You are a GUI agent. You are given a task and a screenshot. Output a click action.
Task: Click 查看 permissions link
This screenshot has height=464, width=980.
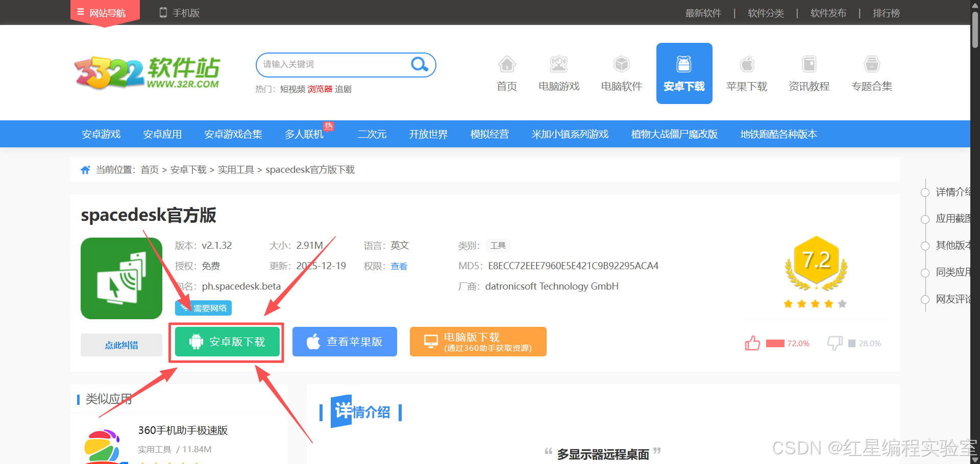point(399,266)
